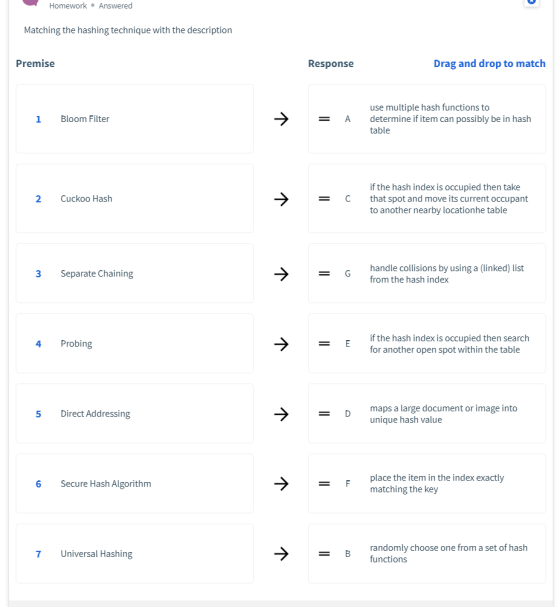This screenshot has width=560, height=607.
Task: Select the Probing premise card
Action: tap(135, 343)
